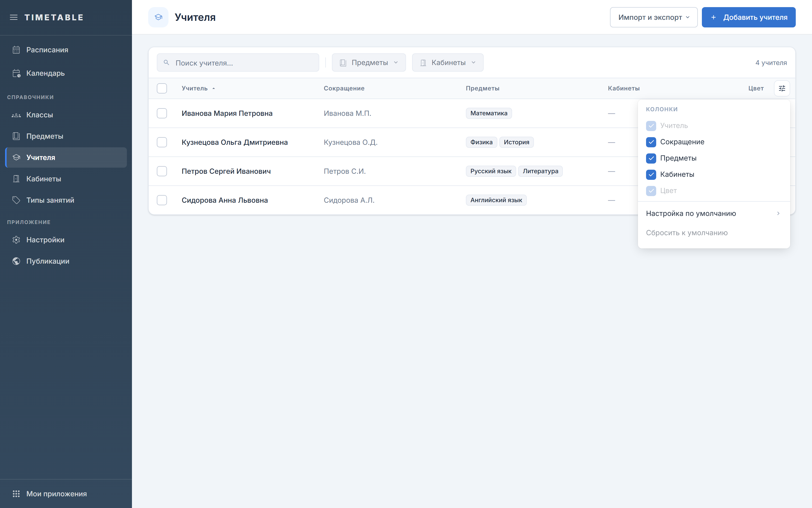Screen dimensions: 812x508
Task: Click the name Сидорова Анна Львовна
Action: tap(225, 200)
